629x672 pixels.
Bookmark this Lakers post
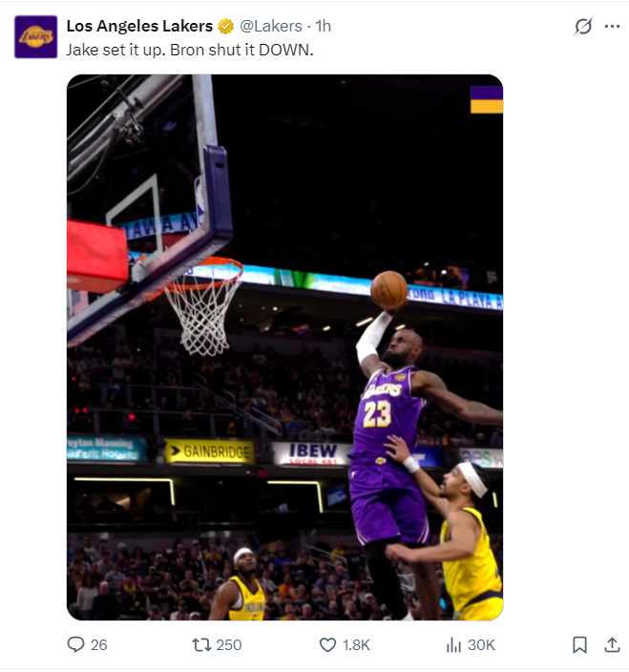pyautogui.click(x=579, y=645)
